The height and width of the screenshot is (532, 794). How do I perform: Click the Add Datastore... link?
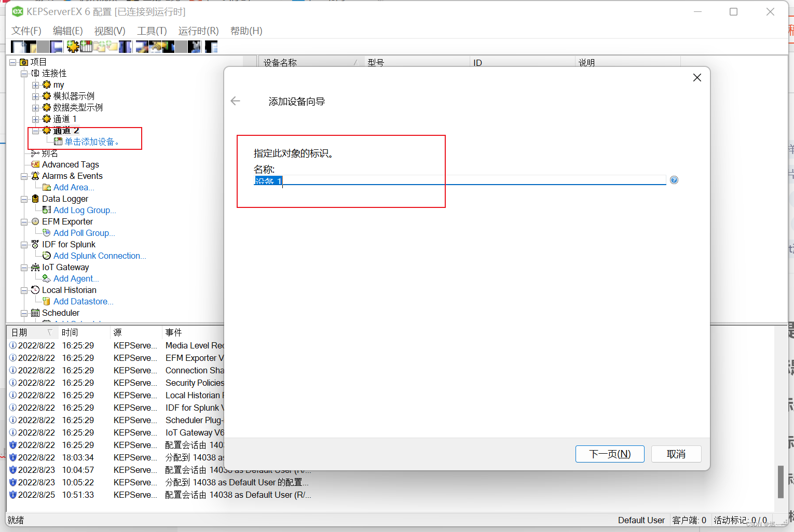click(83, 301)
